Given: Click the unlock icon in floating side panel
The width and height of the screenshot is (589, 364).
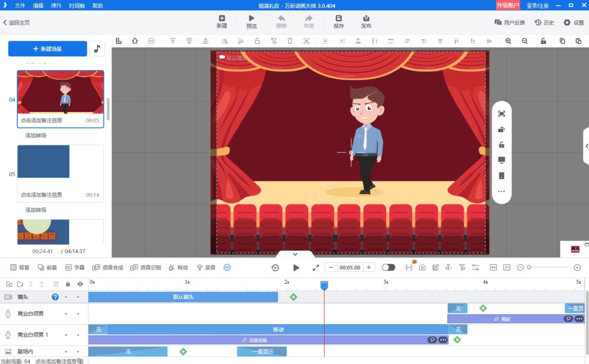Looking at the screenshot, I should 501,145.
